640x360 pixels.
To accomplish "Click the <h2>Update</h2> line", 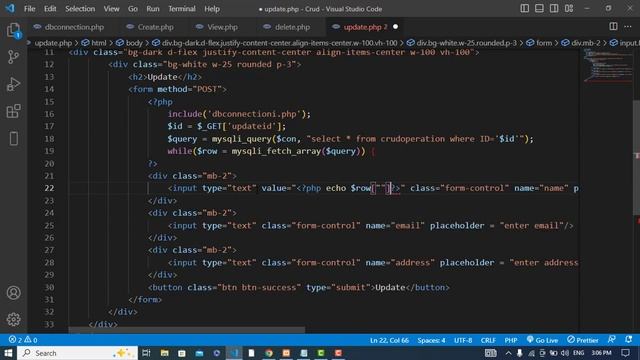I will [x=165, y=77].
